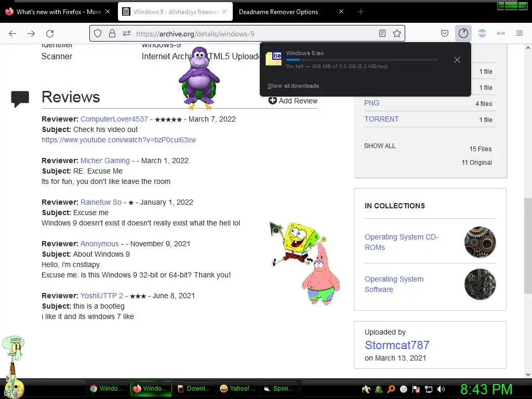Toggle reader view icon
The width and height of the screenshot is (532, 399).
(x=382, y=33)
